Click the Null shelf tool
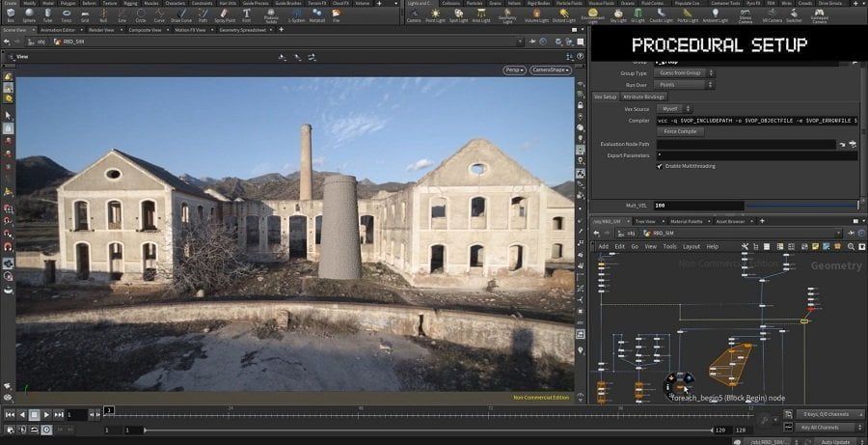The height and width of the screenshot is (445, 868). [103, 15]
